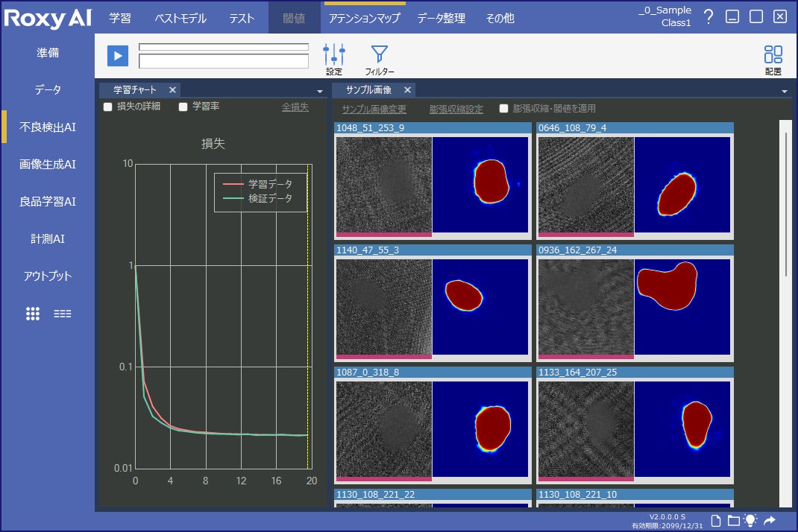Viewport: 798px width, 532px height.
Task: Select the 0936_162_267_24 sample heatmap thumbnail
Action: tap(682, 306)
